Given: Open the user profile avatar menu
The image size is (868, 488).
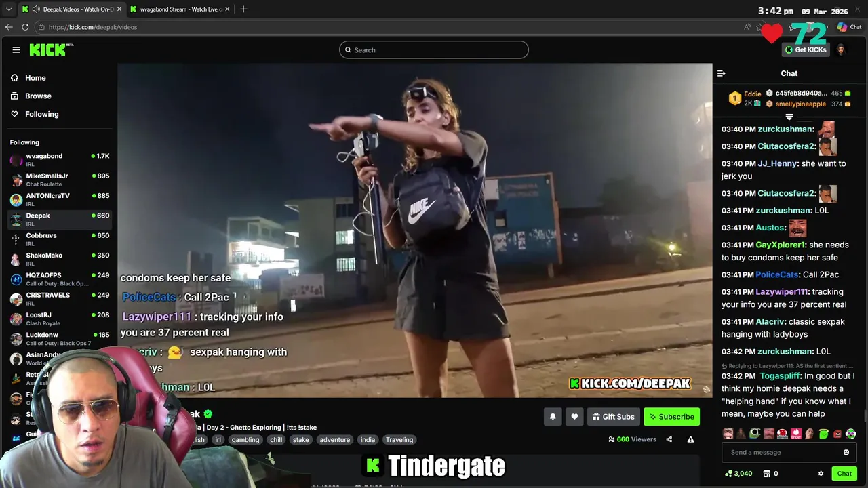Looking at the screenshot, I should (841, 49).
